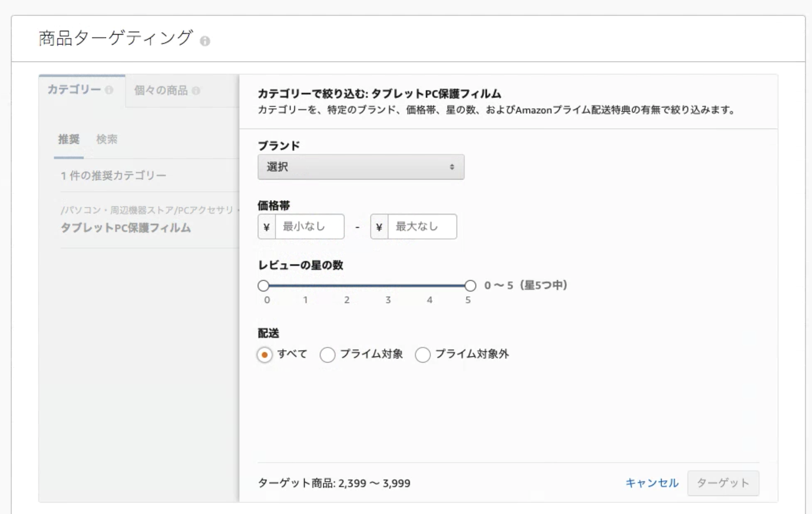
Task: Focus the 最大なし maximum price field
Action: pos(422,227)
